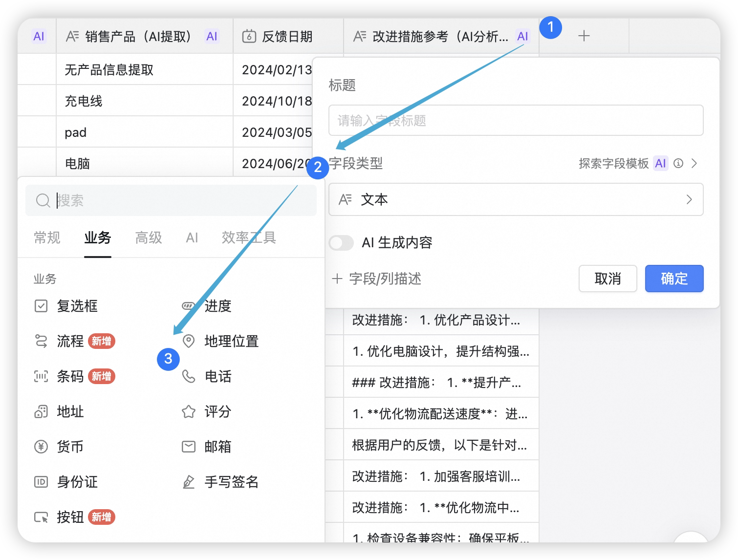The image size is (738, 560).
Task: Choose the 邮箱 email field type
Action: point(207,447)
